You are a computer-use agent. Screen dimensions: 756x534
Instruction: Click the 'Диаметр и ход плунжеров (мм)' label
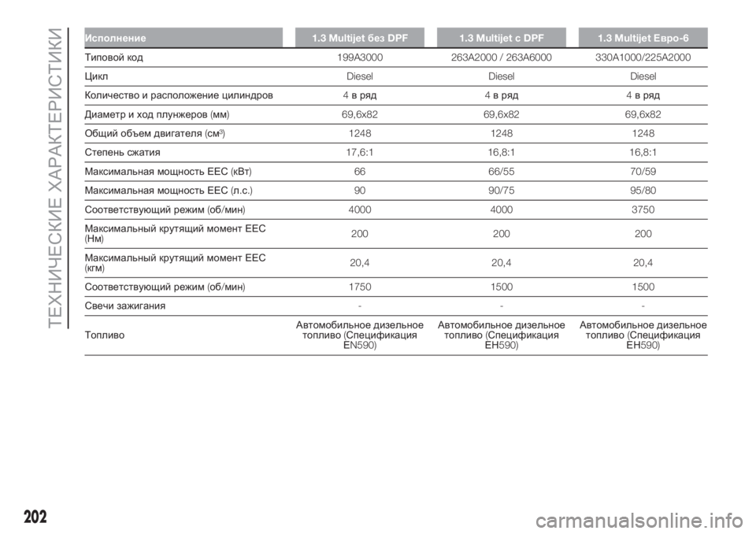tap(157, 114)
